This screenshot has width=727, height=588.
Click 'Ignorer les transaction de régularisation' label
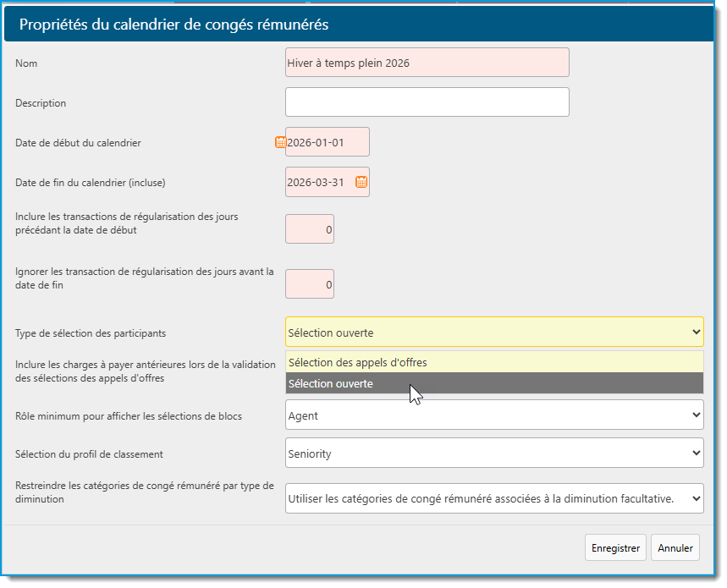click(x=145, y=278)
